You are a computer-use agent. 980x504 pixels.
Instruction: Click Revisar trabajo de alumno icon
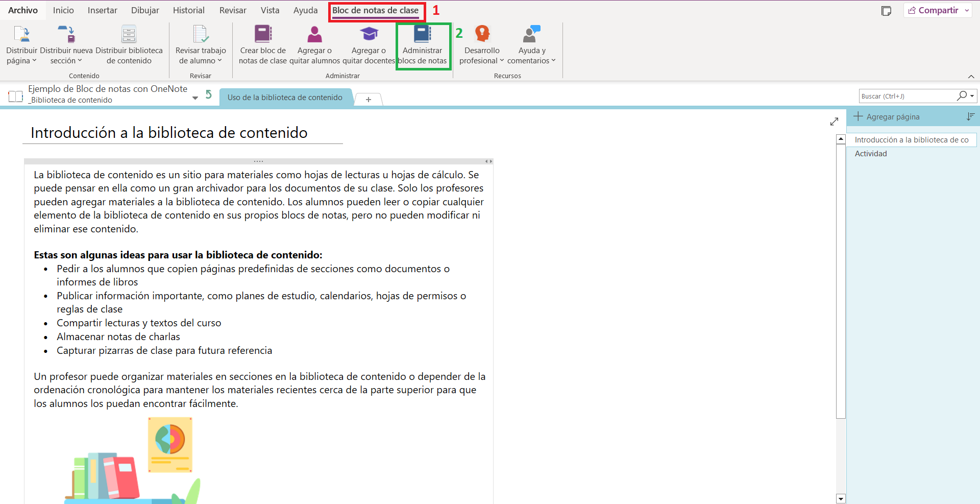201,34
